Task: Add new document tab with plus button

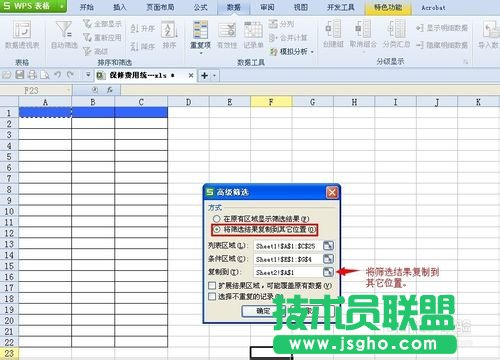Action: point(204,76)
